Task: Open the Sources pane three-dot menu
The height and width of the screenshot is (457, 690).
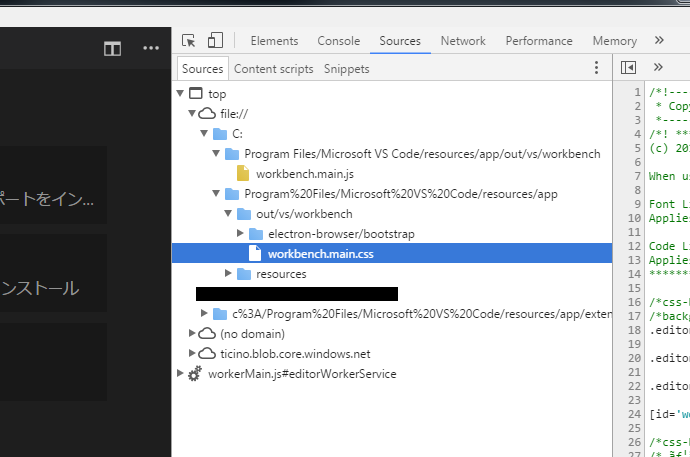Action: pyautogui.click(x=596, y=68)
